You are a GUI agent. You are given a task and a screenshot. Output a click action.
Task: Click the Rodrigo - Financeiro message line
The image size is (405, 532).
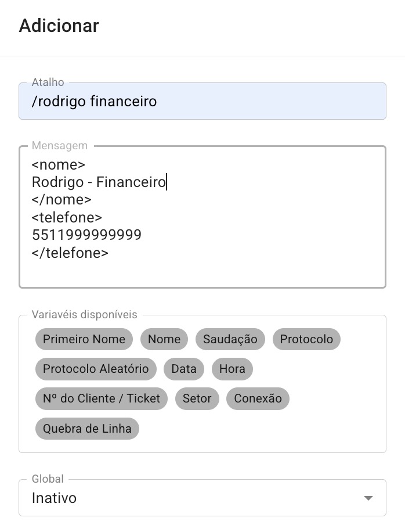pos(99,182)
